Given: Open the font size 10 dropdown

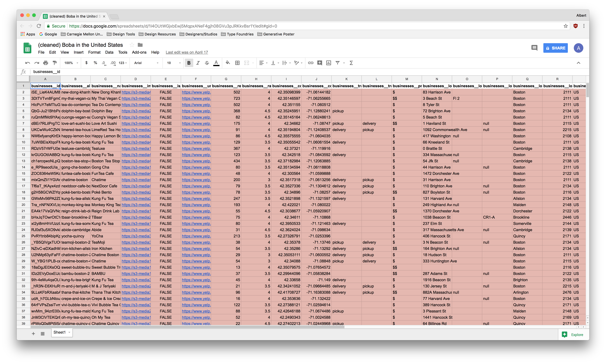Looking at the screenshot, I should (x=174, y=63).
